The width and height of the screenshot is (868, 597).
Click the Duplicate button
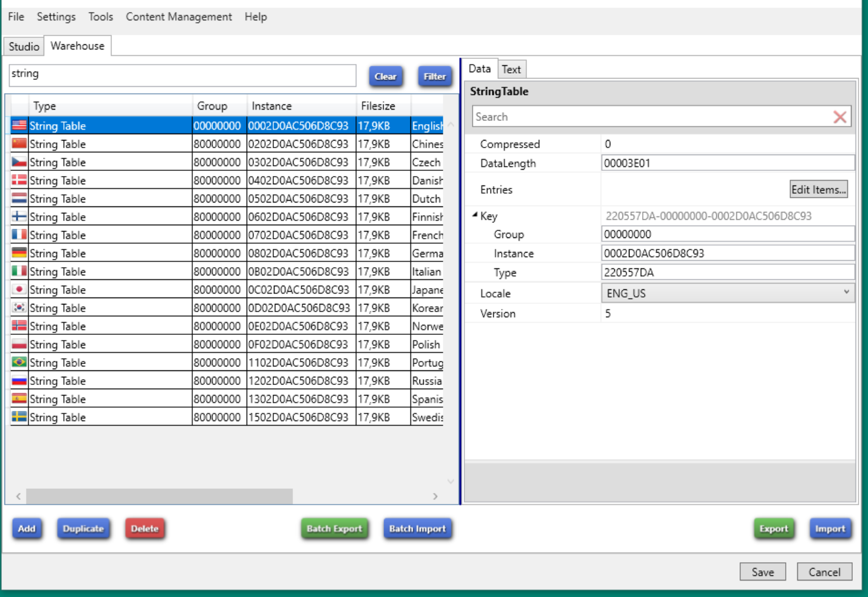(83, 529)
